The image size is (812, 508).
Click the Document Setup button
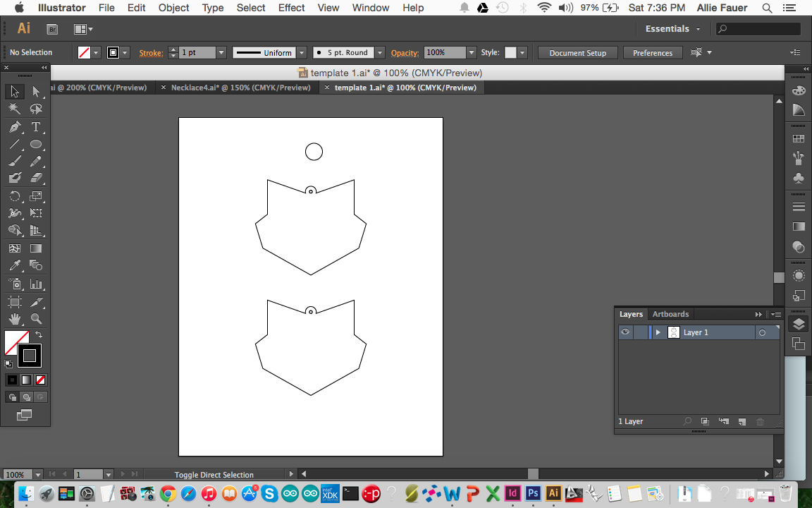click(x=577, y=52)
